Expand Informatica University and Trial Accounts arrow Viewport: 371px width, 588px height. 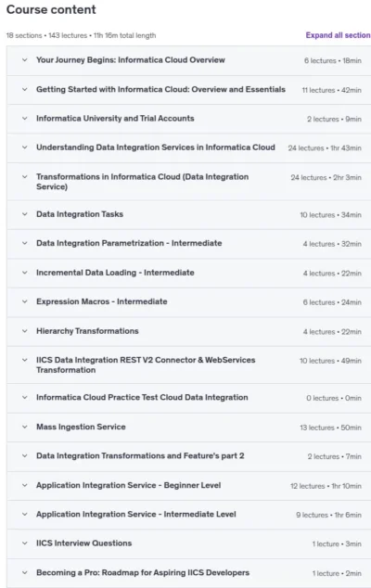tap(25, 119)
